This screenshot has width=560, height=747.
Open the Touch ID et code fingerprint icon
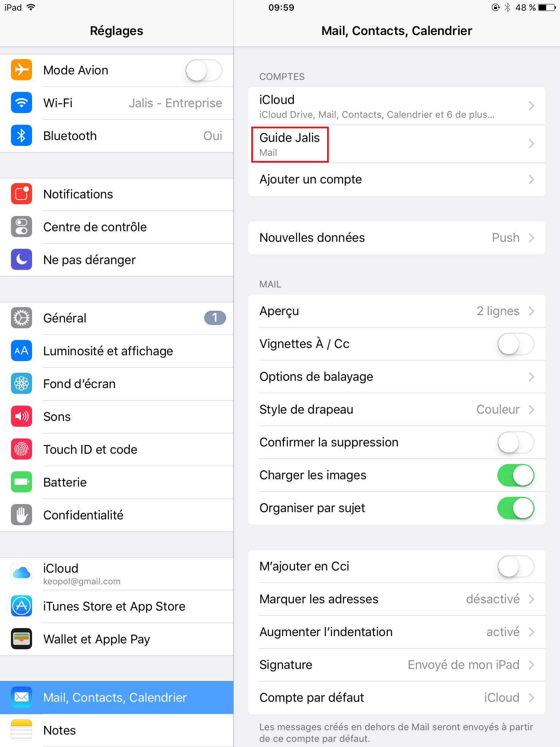pos(22,449)
